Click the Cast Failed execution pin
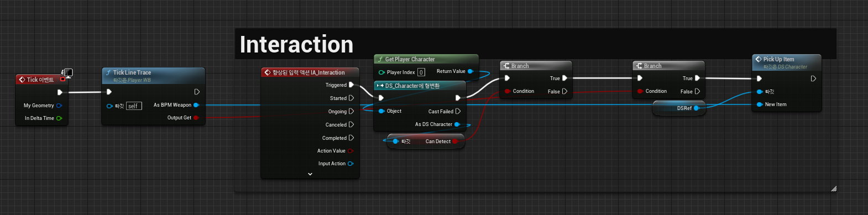 458,111
